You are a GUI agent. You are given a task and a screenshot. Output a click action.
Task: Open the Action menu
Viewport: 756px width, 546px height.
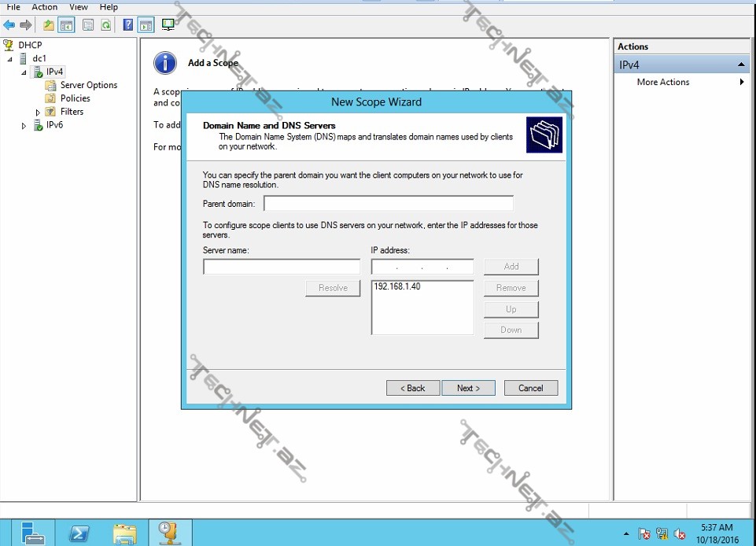(45, 7)
